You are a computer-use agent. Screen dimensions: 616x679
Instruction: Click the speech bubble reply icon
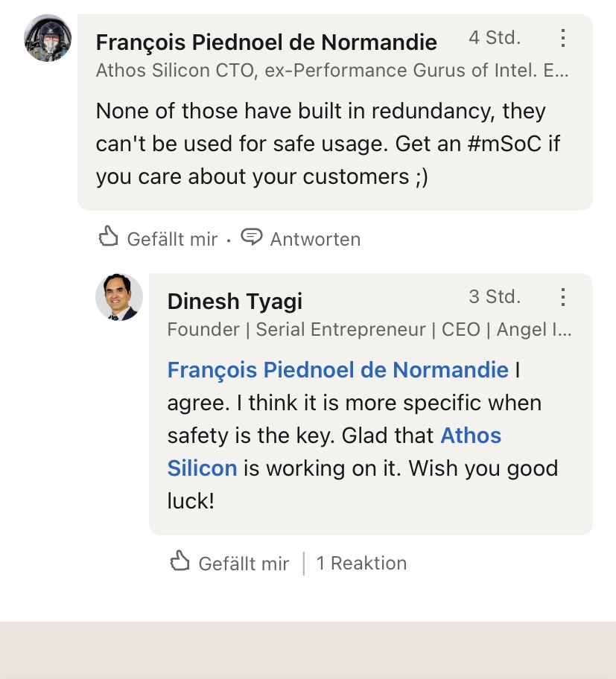[253, 238]
